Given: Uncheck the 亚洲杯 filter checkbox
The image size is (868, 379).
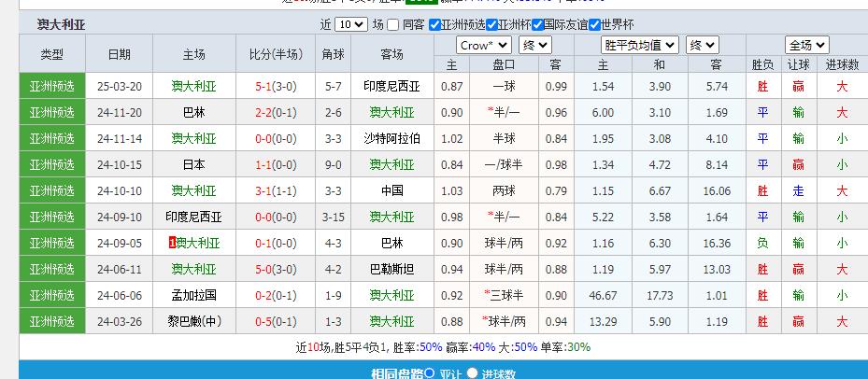Looking at the screenshot, I should coord(491,25).
